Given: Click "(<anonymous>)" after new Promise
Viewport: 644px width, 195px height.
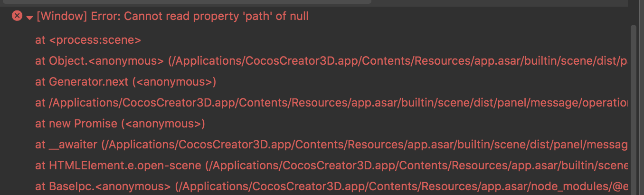Looking at the screenshot, I should click(162, 124).
